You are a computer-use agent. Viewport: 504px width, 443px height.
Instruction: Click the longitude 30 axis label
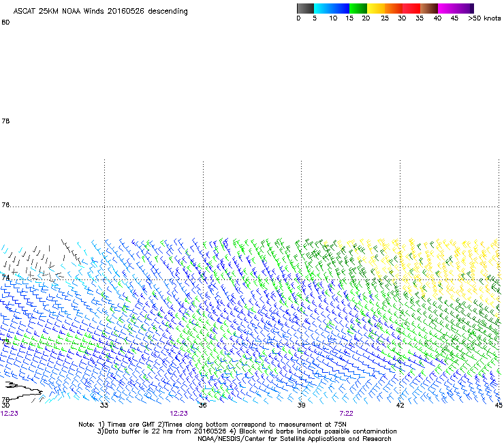tap(5, 406)
